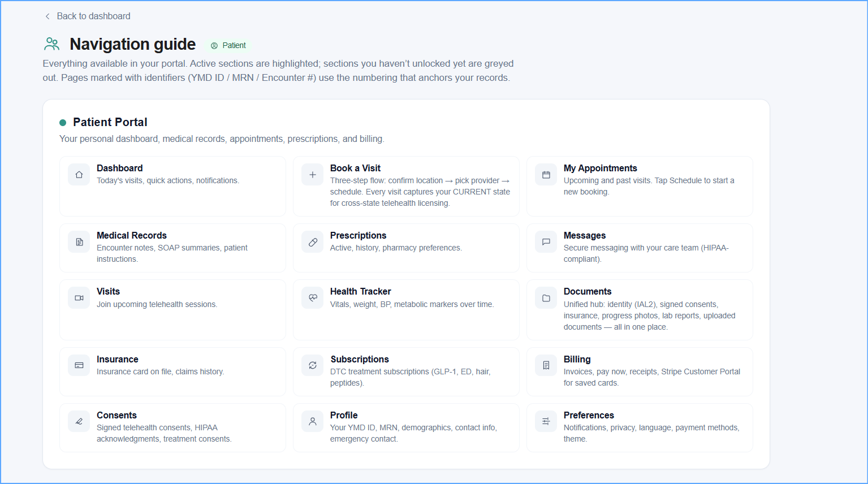Click text 'Invoices, pay now, receipts, Stripe Customer Portal'
The image size is (868, 484).
[x=652, y=371]
